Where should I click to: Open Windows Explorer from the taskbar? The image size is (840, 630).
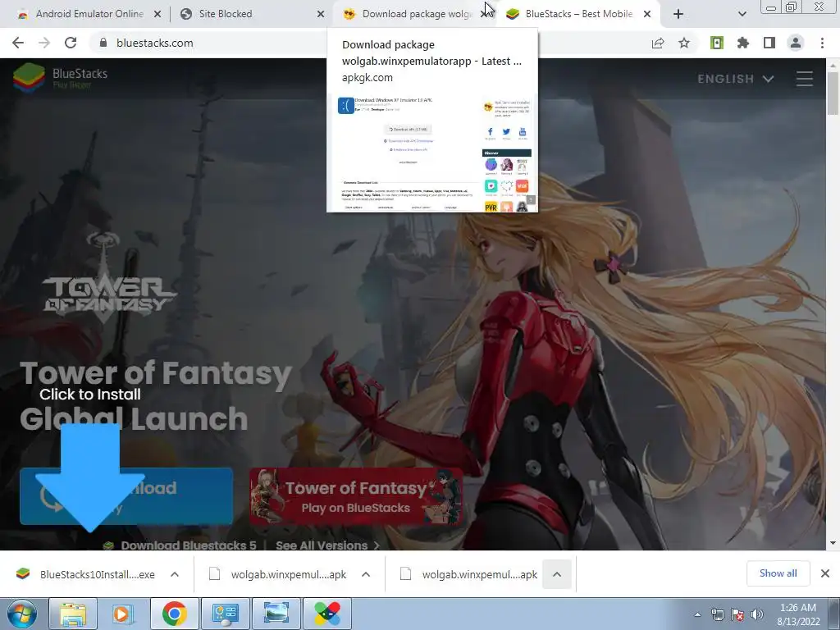73,614
